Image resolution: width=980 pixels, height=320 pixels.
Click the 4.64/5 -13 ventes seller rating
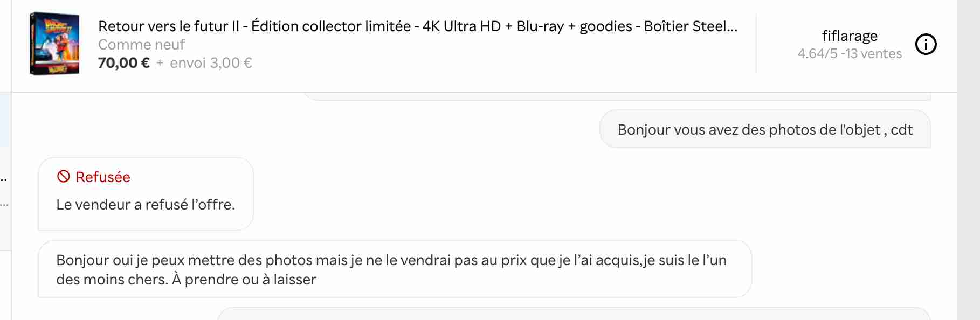point(849,54)
